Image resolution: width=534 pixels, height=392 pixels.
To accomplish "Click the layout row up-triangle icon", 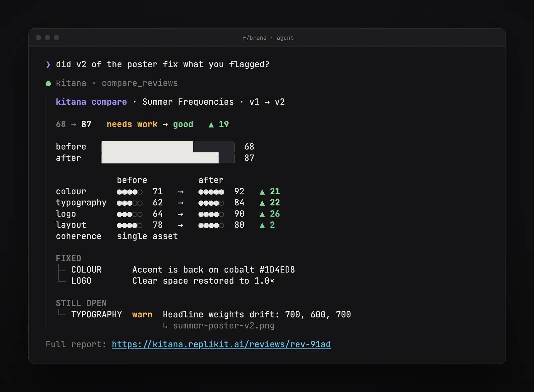I will tap(262, 225).
